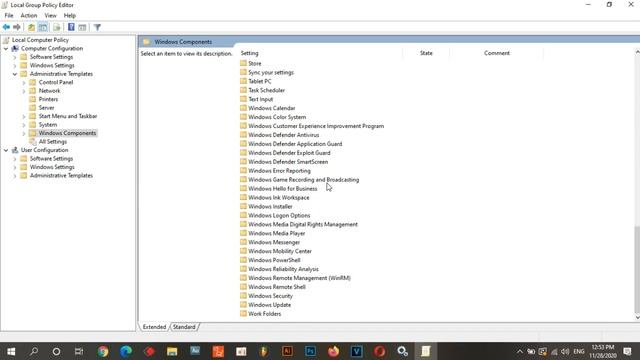This screenshot has height=360, width=640.
Task: Click the Back arrow in toolbar
Action: 6,27
